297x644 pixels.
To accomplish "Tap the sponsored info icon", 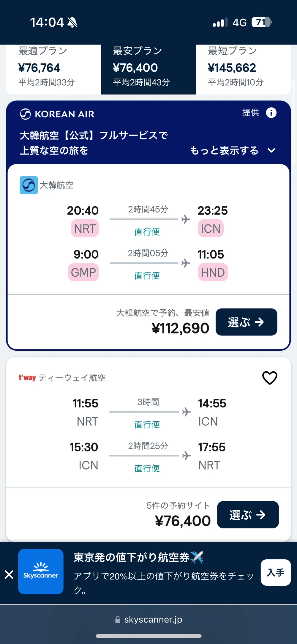I will point(271,113).
